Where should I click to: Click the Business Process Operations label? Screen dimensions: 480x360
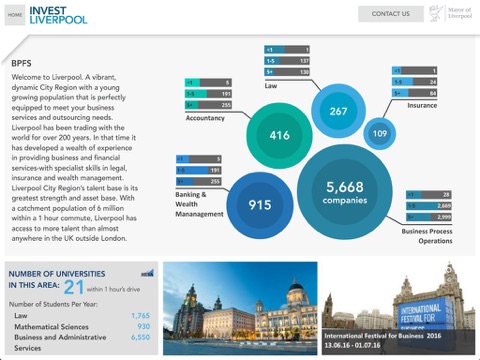[427, 236]
